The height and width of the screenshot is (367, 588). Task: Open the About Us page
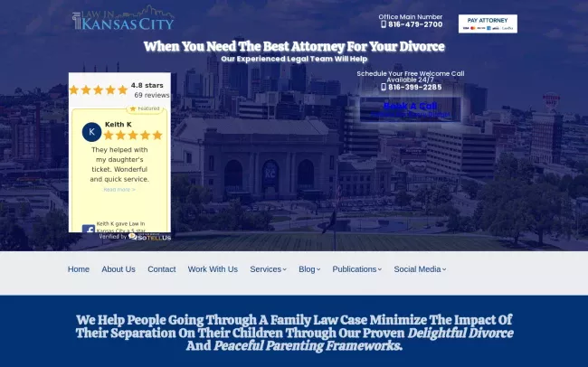119,269
